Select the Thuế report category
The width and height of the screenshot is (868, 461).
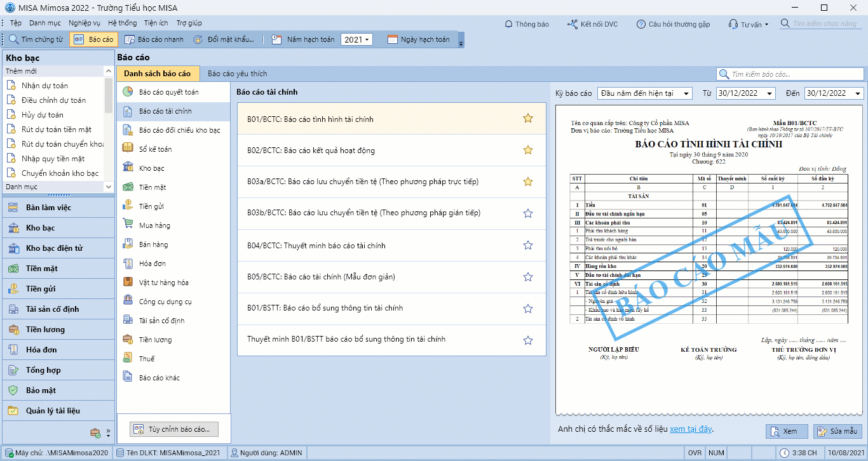tap(146, 359)
